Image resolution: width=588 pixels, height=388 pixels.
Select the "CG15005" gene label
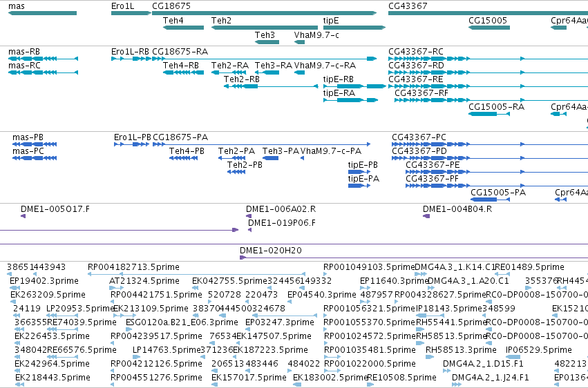pos(488,21)
